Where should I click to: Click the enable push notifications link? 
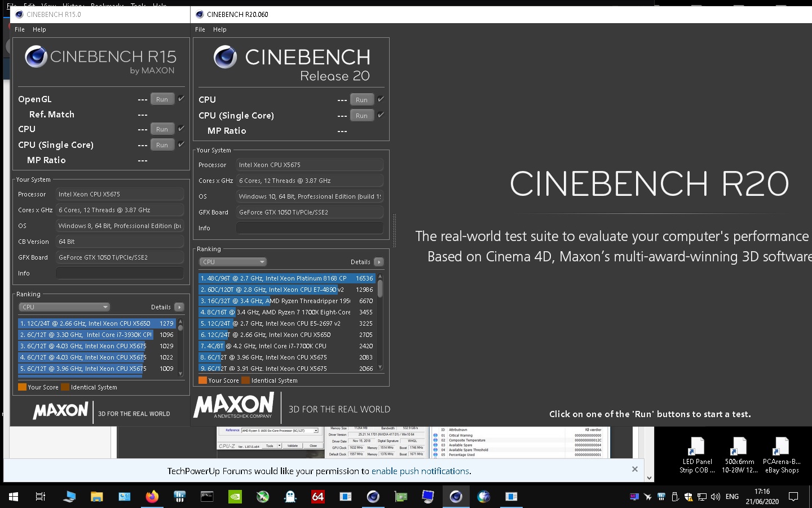point(420,471)
